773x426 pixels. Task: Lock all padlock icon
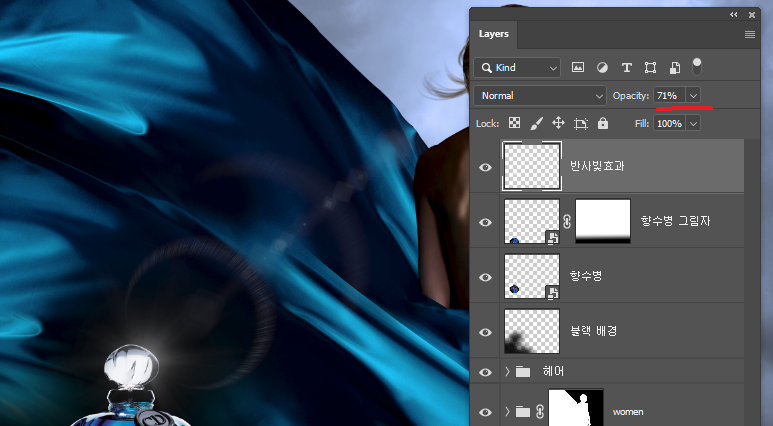(603, 123)
